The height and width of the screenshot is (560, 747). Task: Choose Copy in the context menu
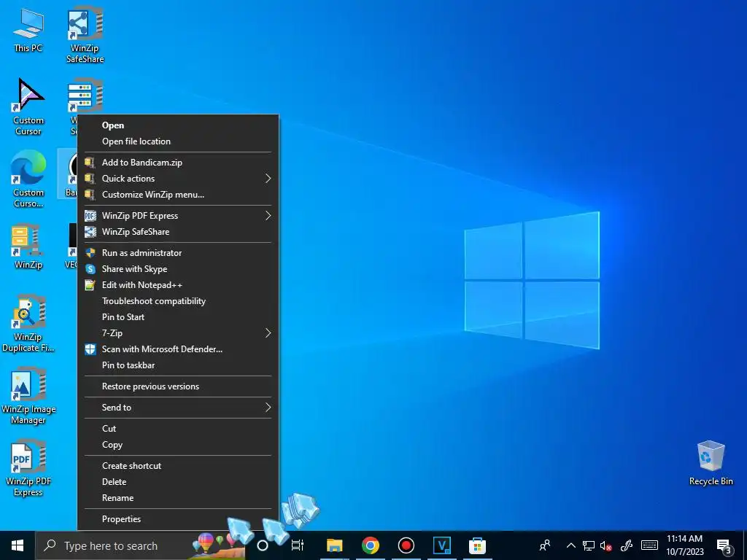[178, 445]
